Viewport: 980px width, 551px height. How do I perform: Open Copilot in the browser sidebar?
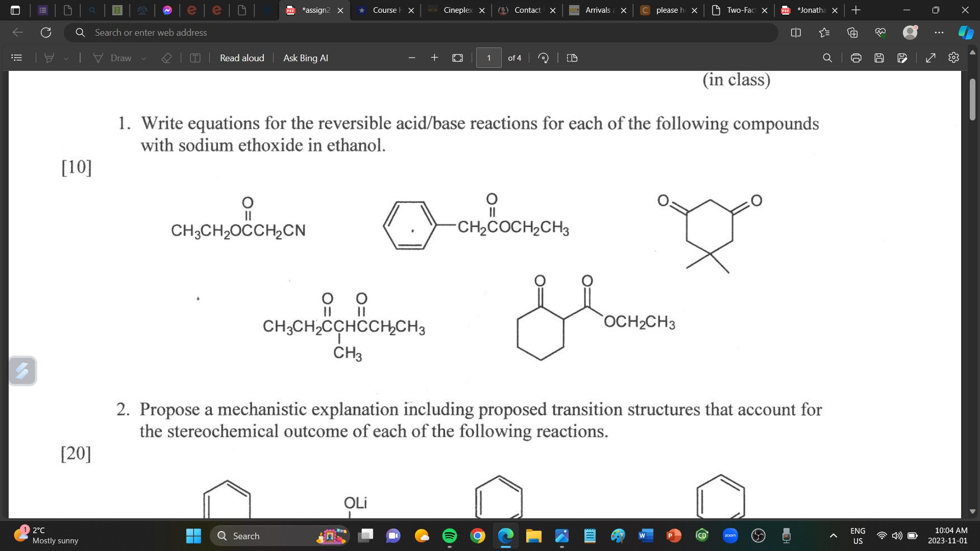[965, 32]
